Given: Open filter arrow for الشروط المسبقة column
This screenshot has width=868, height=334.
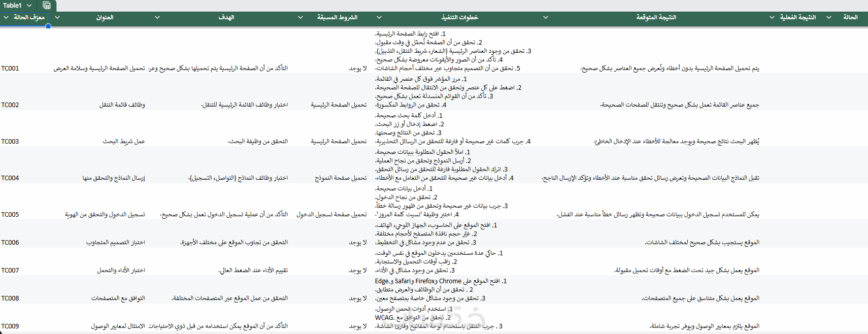Looking at the screenshot, I should pyautogui.click(x=301, y=17).
